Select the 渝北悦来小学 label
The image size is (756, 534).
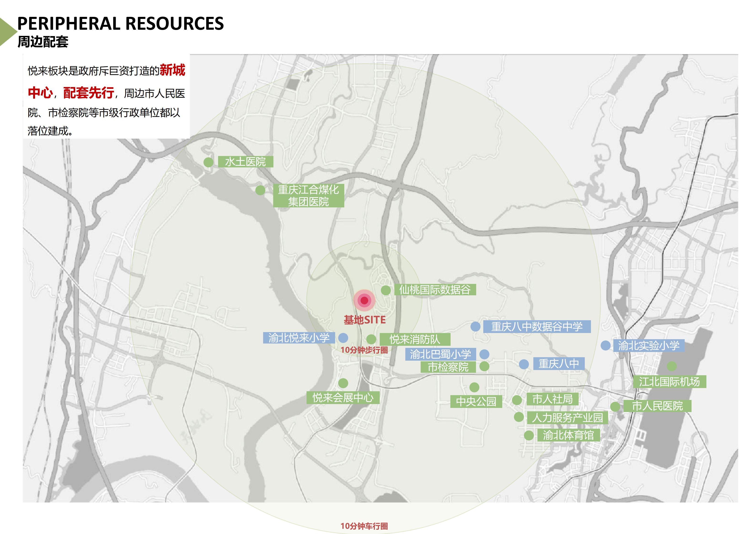click(299, 338)
